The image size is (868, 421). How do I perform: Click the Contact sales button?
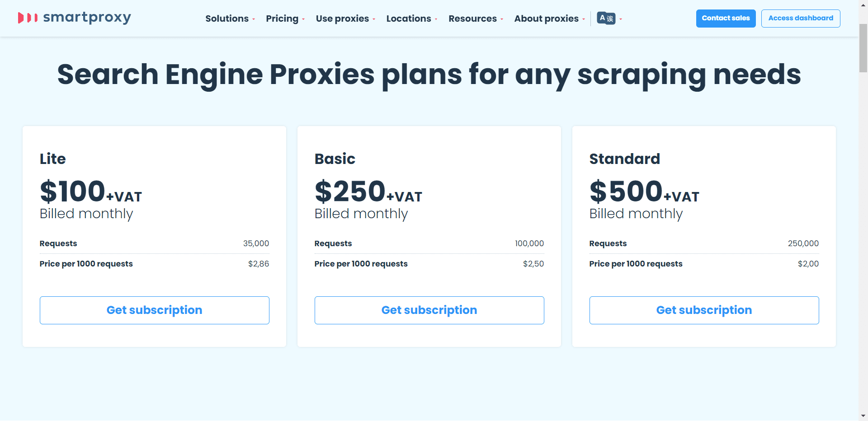726,19
